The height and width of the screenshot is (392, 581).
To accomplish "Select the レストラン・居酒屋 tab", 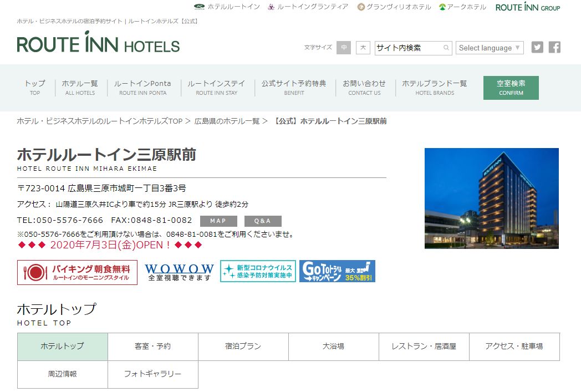I will tap(424, 347).
